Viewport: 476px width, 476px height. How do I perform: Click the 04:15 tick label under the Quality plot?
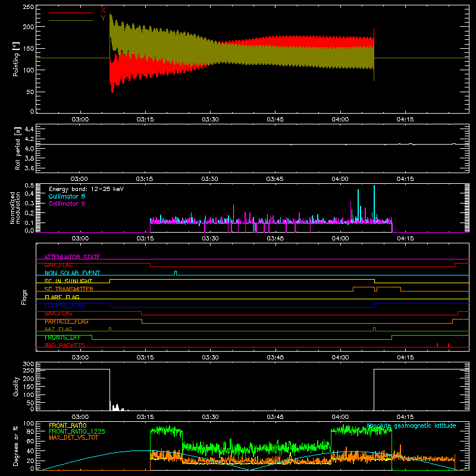[405, 417]
